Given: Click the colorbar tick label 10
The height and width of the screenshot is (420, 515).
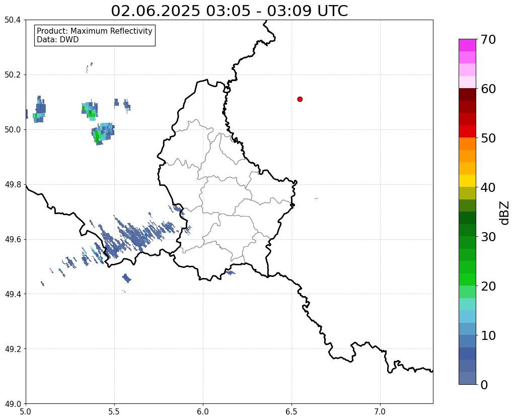Looking at the screenshot, I should 488,335.
